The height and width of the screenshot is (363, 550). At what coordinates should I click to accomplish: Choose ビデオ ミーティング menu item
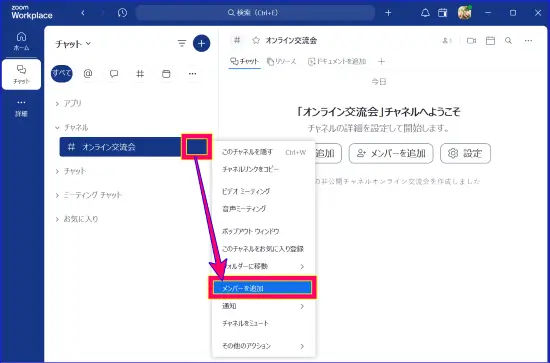[264, 191]
